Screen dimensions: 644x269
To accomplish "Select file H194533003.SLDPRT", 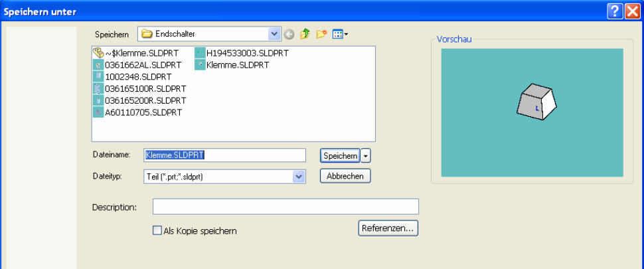I will 247,53.
